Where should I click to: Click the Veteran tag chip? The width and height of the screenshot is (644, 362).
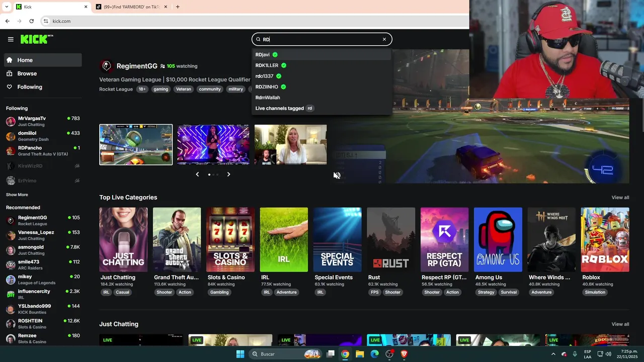184,89
